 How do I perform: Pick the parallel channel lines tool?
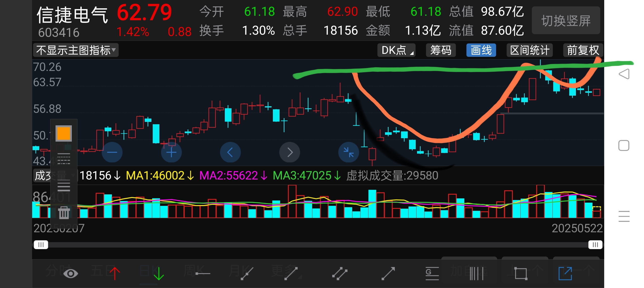click(339, 274)
